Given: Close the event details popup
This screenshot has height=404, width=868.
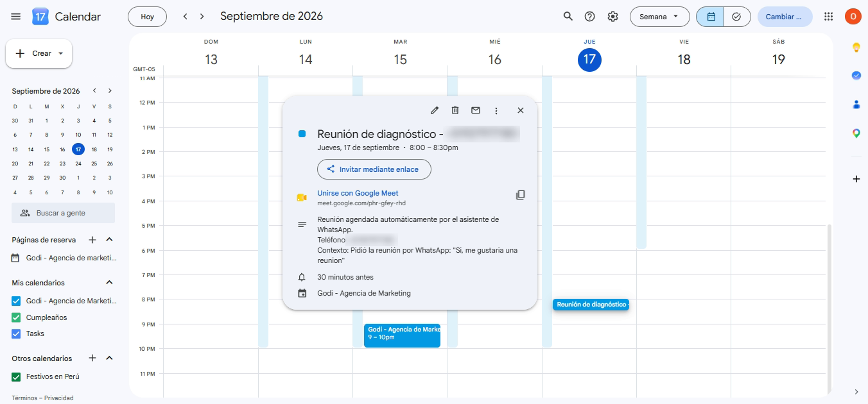Looking at the screenshot, I should pyautogui.click(x=521, y=110).
